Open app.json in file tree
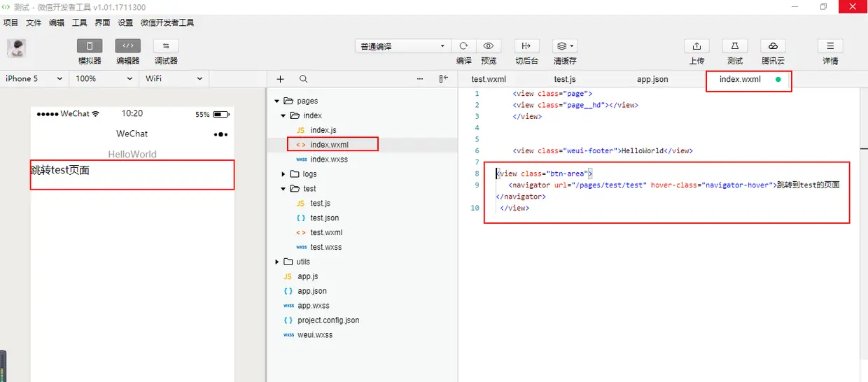The image size is (868, 382). [312, 291]
